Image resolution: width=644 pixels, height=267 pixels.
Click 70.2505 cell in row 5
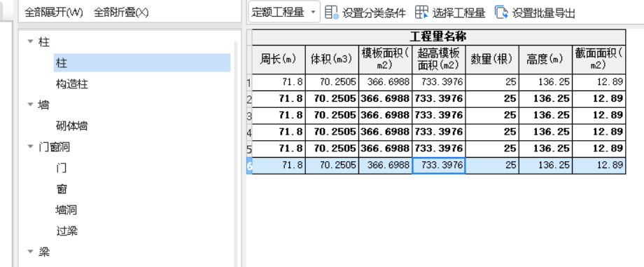(332, 149)
